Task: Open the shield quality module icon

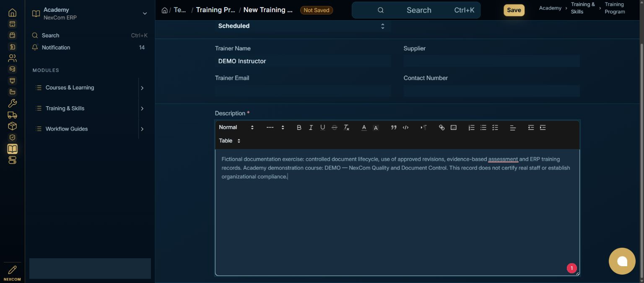Action: coord(12,137)
